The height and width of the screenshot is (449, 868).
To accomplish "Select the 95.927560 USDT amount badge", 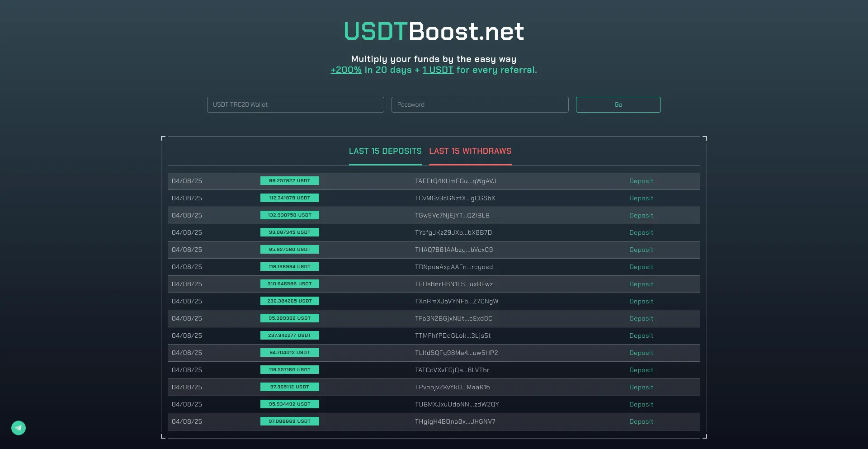I will 290,250.
